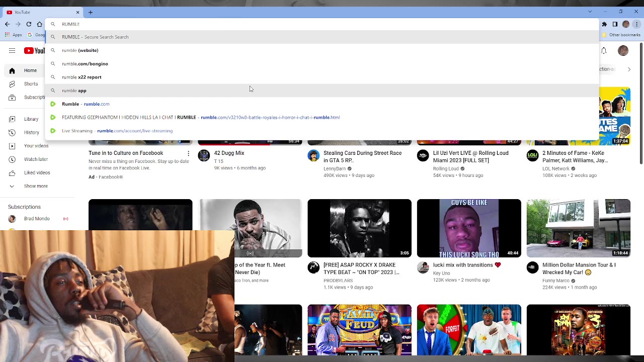
Task: Open the Facebook ad options three-dot menu
Action: pos(189,153)
